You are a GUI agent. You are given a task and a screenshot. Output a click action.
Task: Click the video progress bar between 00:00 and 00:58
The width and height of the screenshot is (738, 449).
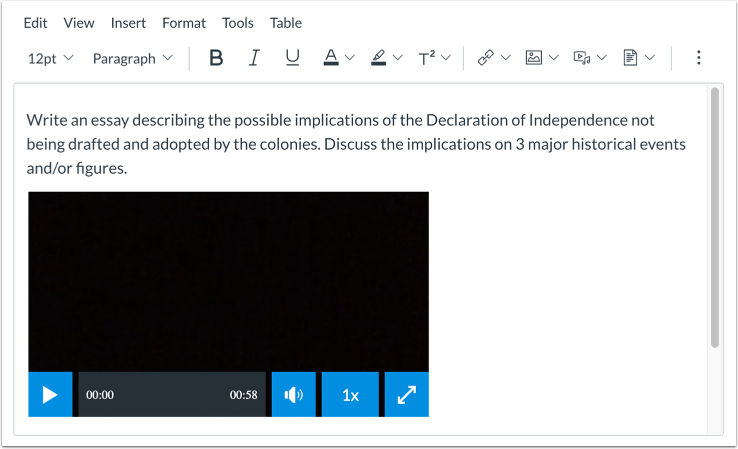click(x=172, y=394)
